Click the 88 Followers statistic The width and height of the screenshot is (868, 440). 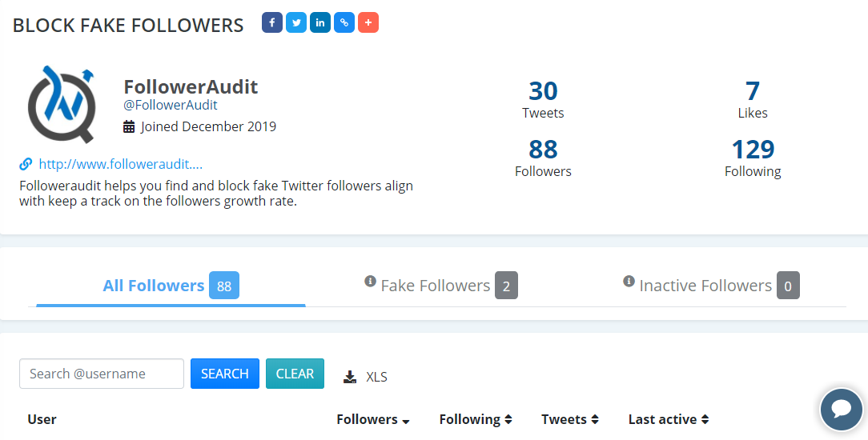[x=543, y=158]
